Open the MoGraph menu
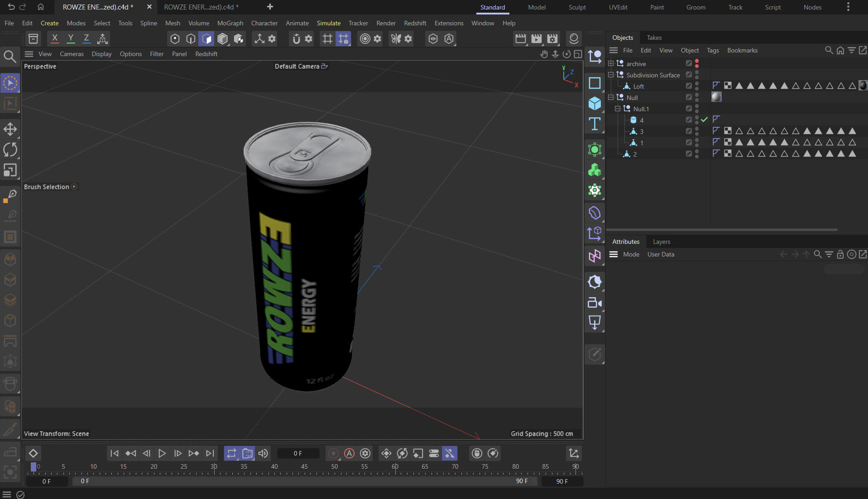This screenshot has width=868, height=499. click(x=230, y=23)
